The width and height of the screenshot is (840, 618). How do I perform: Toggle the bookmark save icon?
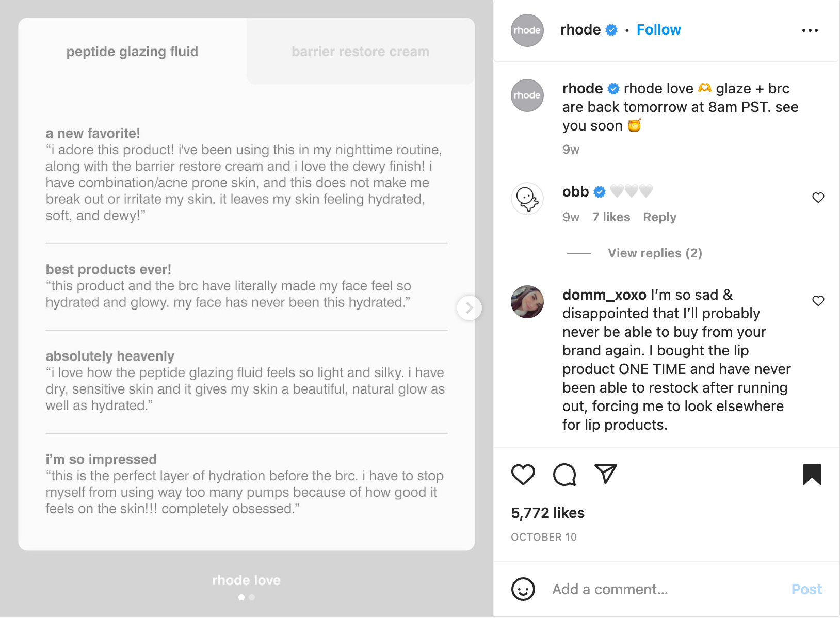(812, 475)
